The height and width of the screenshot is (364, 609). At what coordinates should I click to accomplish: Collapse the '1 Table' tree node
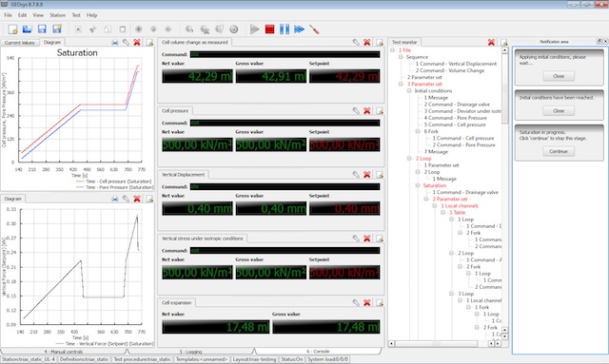[443, 213]
